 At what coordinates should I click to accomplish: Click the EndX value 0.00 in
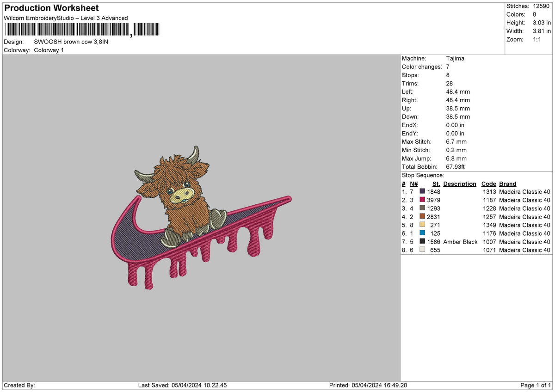[x=456, y=125]
